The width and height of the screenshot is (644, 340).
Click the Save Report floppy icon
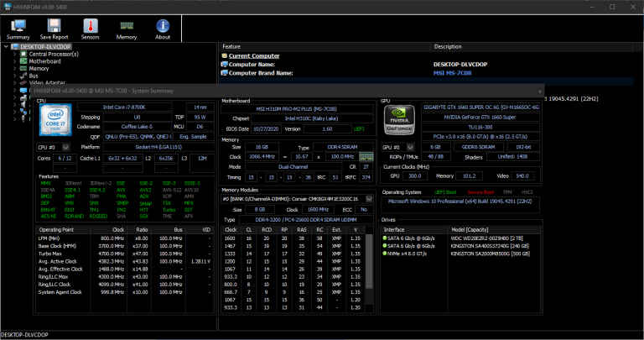click(x=55, y=29)
